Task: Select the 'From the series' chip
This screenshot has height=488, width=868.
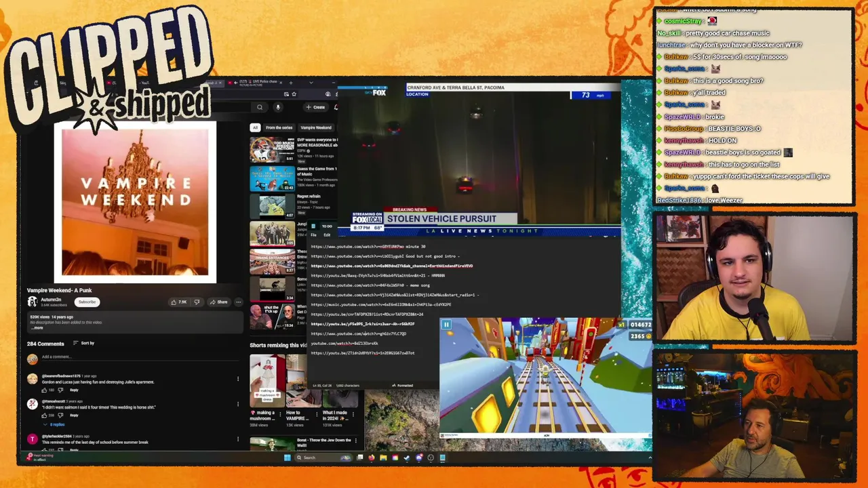Action: pyautogui.click(x=279, y=127)
